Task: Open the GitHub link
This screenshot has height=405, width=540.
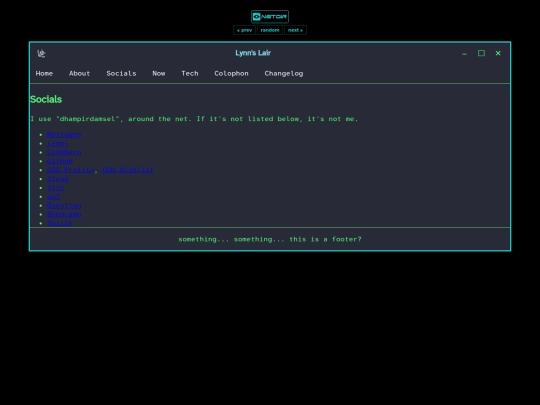Action: coord(60,161)
